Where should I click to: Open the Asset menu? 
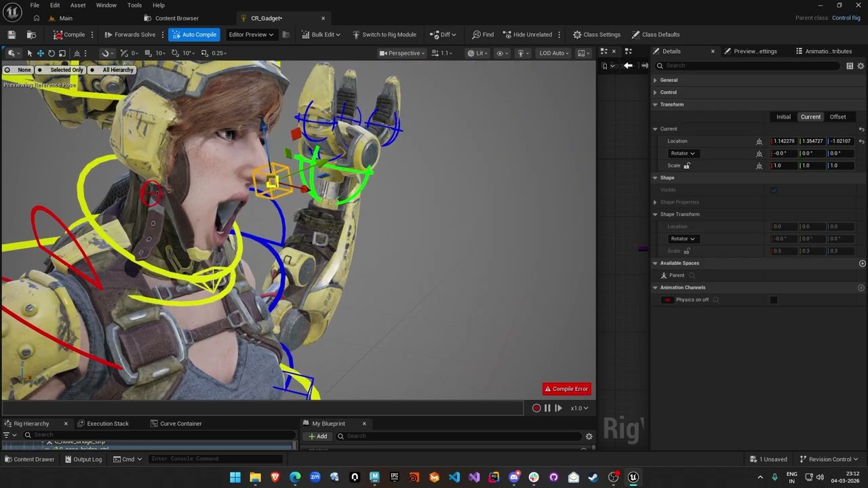click(78, 5)
